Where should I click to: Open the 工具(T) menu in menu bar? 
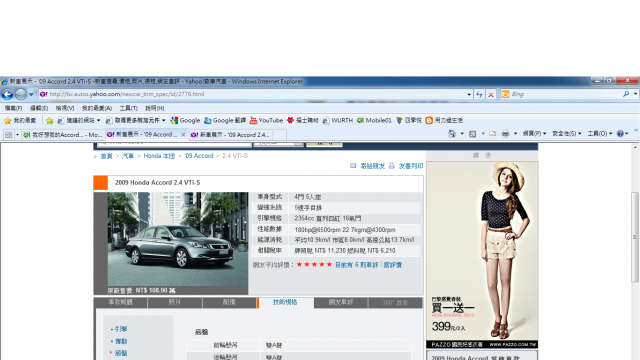pos(128,108)
